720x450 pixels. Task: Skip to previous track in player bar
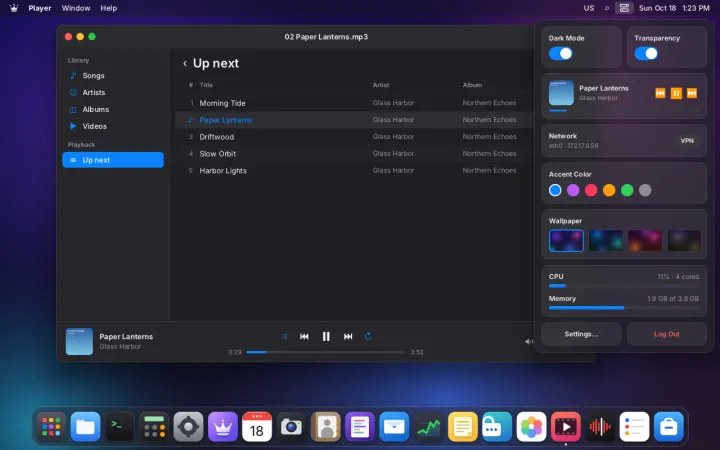pyautogui.click(x=304, y=337)
